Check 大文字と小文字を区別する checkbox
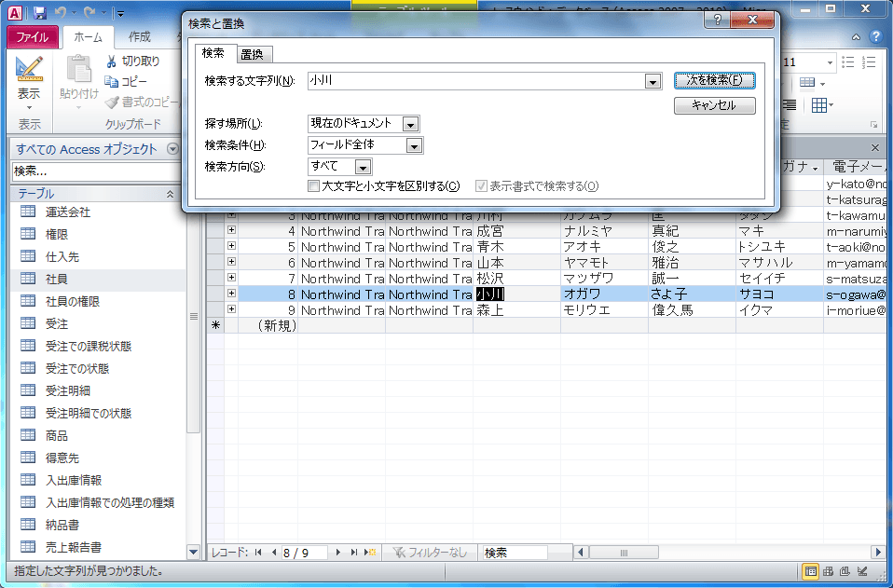 tap(313, 186)
